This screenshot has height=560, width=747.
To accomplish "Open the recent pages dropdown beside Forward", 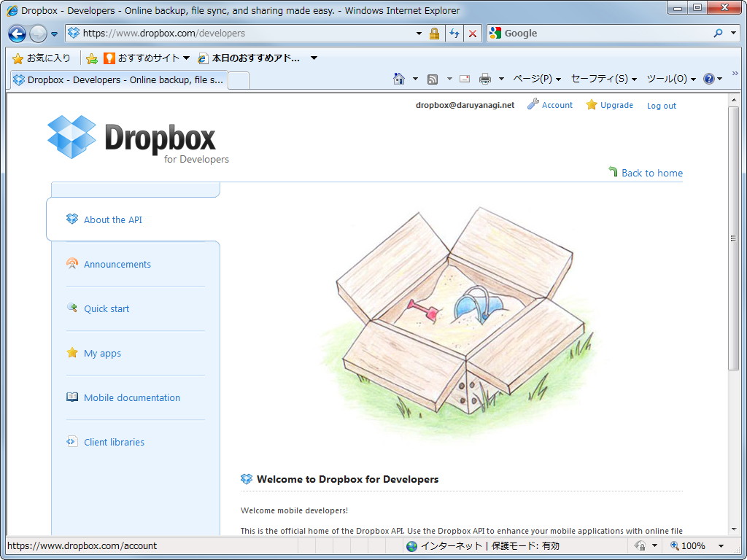I will pyautogui.click(x=54, y=34).
